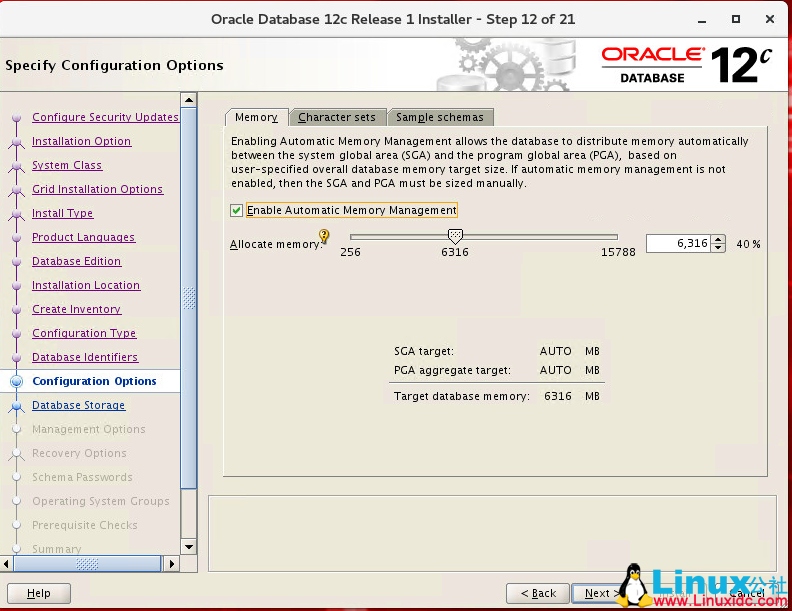Minimize the installer window
The width and height of the screenshot is (792, 611).
tap(702, 20)
